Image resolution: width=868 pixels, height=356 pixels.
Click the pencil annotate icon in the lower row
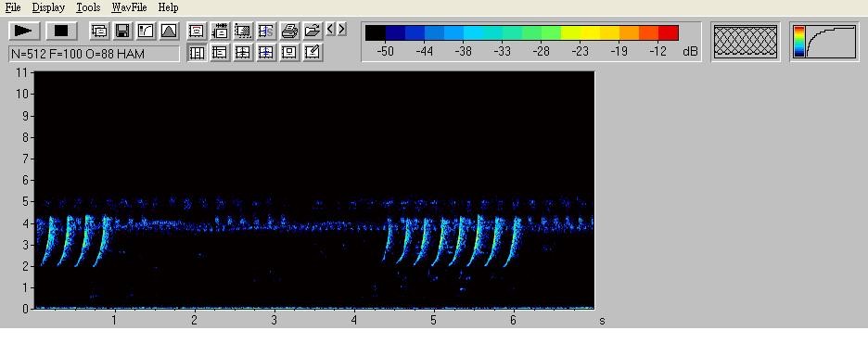313,53
